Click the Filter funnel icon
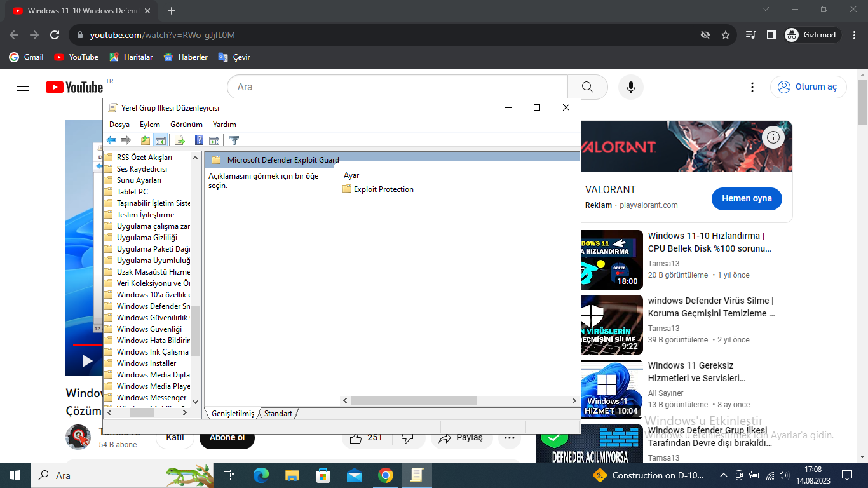Screen dimensions: 868x488 [x=234, y=140]
